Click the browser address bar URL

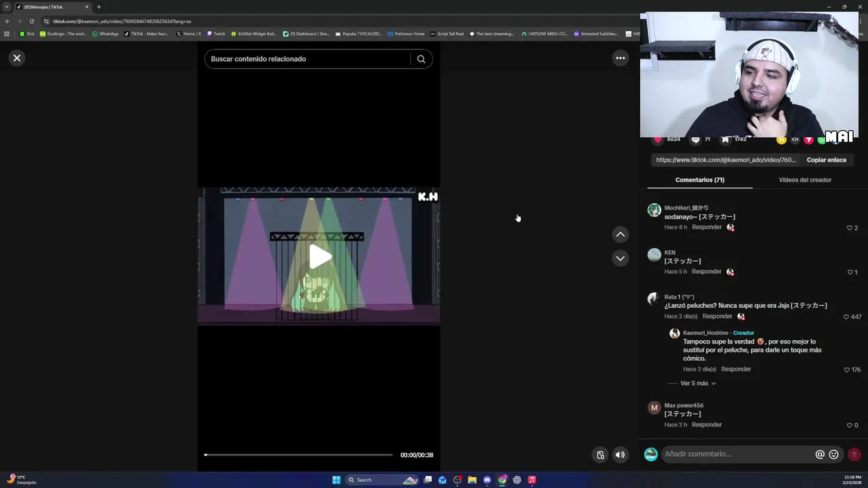[x=122, y=21]
